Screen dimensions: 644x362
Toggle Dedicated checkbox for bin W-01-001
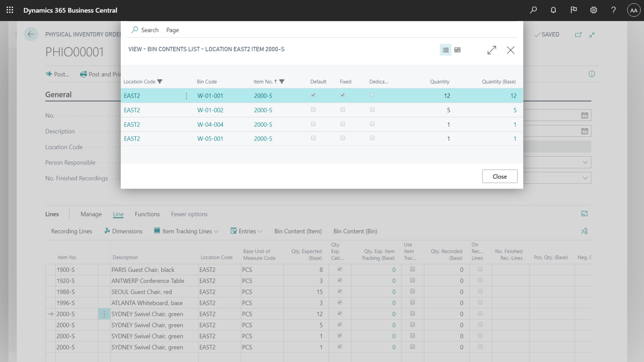point(372,95)
